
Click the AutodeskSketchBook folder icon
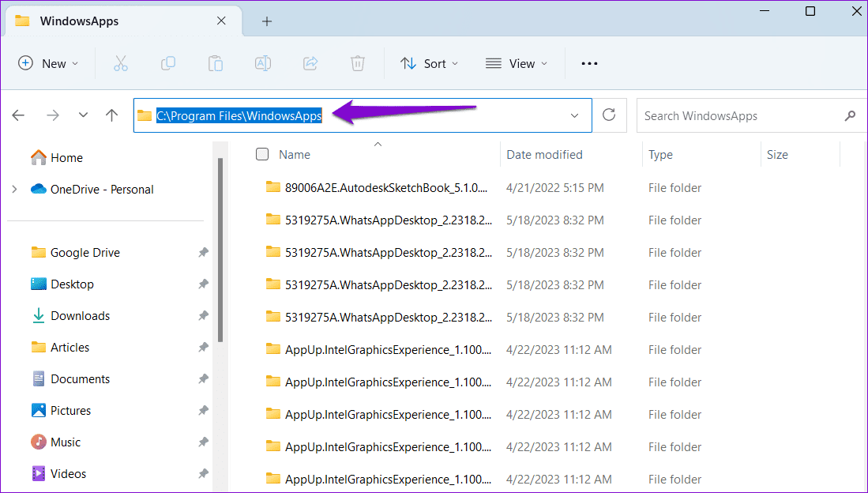(273, 187)
